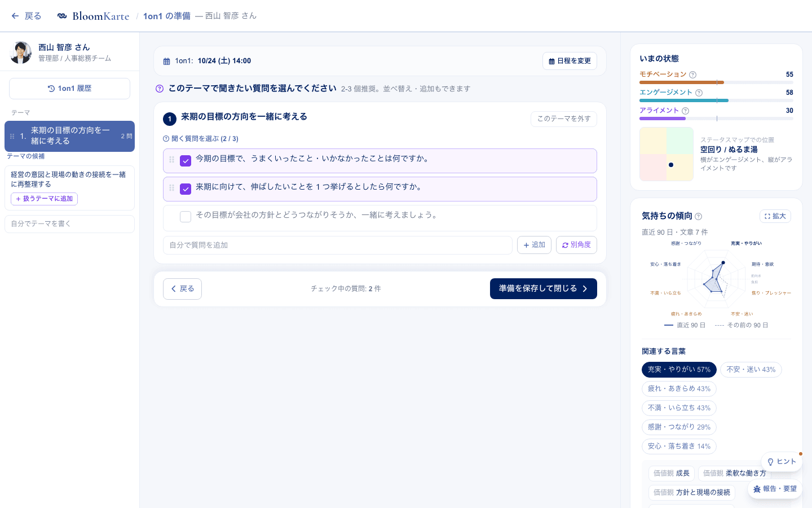
Task: Click the 追加 button to add a question
Action: [x=534, y=245]
